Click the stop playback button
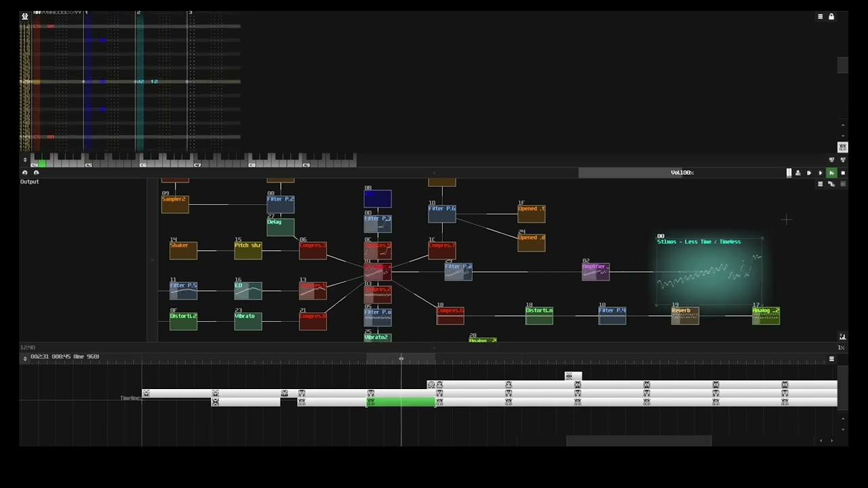This screenshot has width=868, height=488. pos(843,173)
